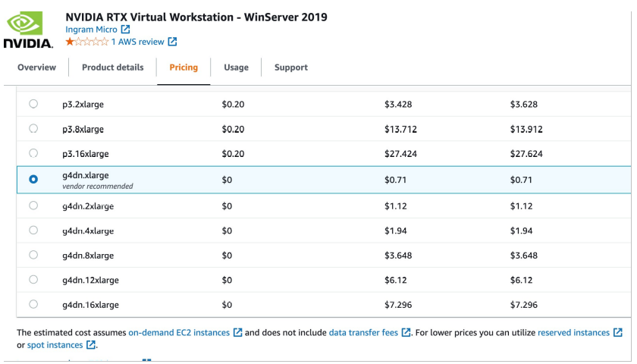Click the p3.16xlarge instance name
The image size is (637, 364).
tap(85, 154)
